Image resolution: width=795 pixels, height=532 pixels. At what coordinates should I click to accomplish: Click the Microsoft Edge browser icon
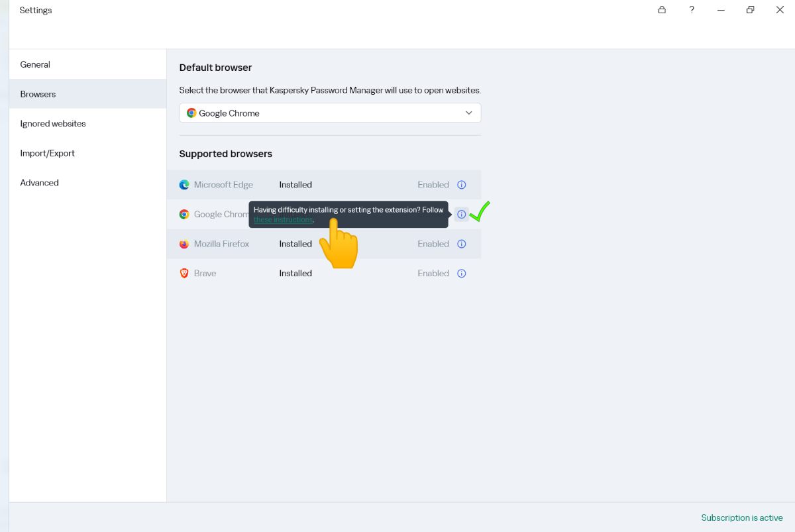[x=184, y=185]
